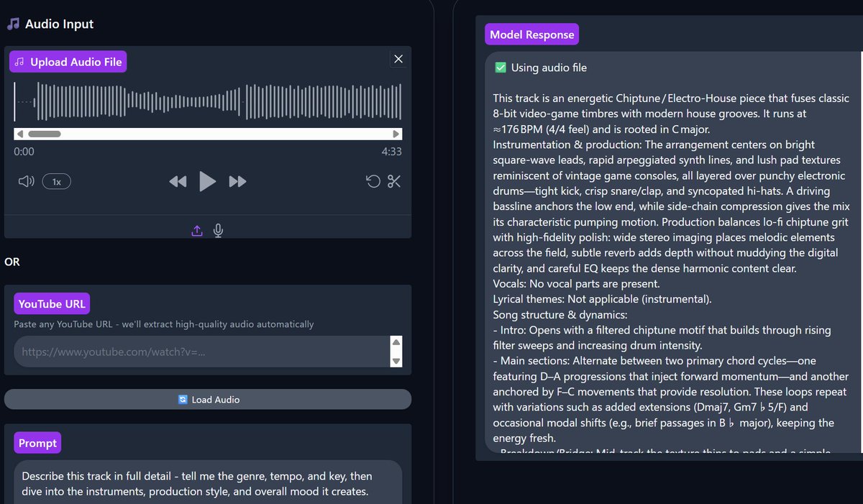Click the green checkmark beside Using audio file

click(x=501, y=68)
